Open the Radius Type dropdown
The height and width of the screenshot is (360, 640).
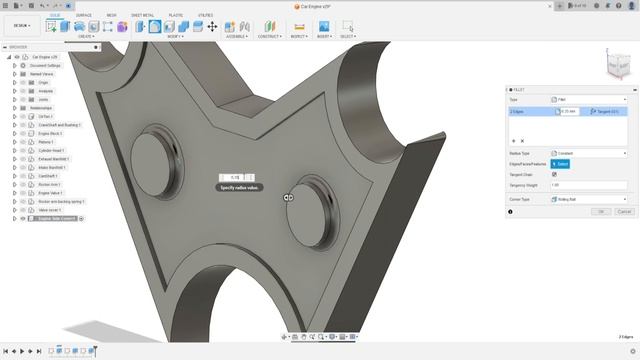589,153
